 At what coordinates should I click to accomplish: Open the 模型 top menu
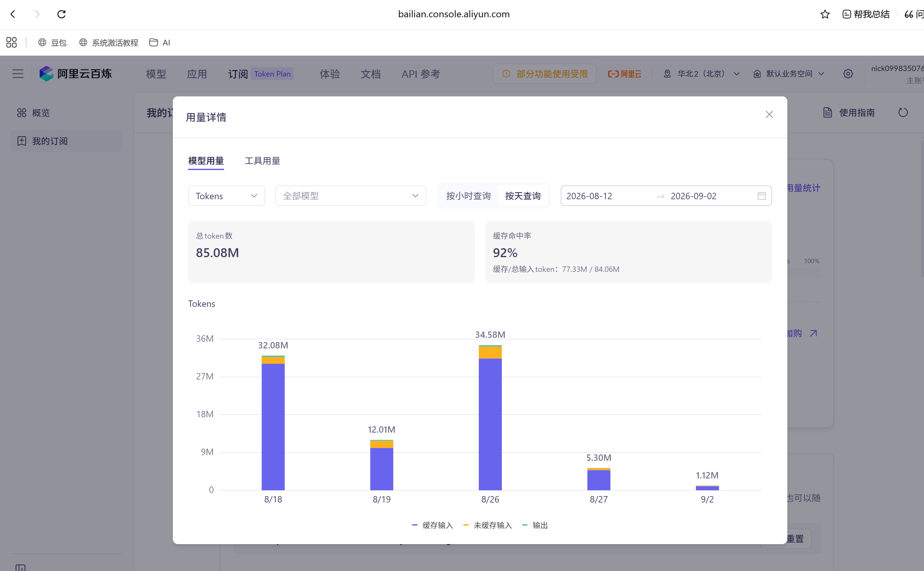tap(156, 74)
